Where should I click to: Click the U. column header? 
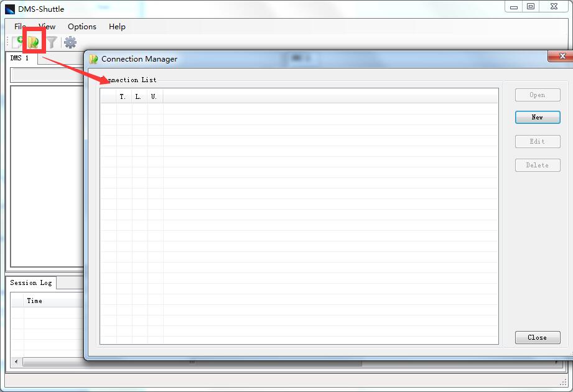click(156, 96)
